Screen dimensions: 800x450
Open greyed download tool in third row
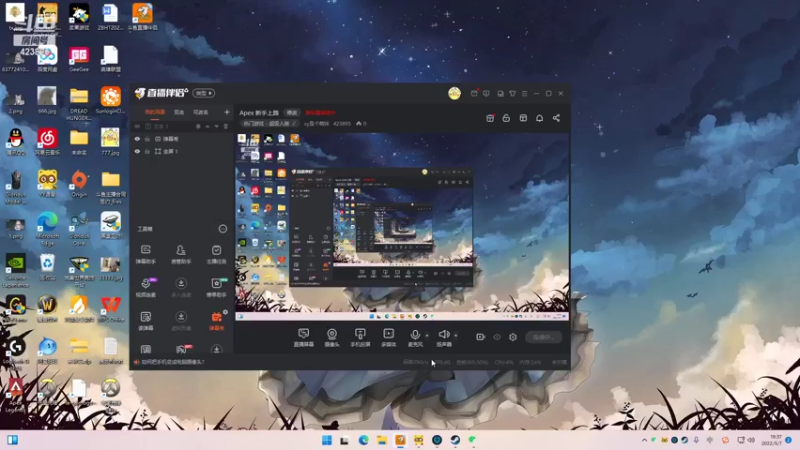(181, 321)
